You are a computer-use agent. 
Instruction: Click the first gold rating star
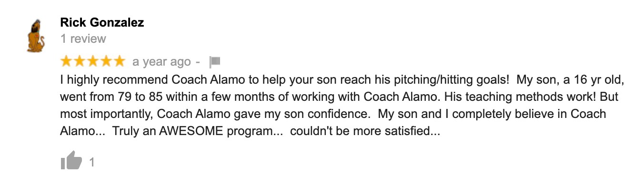coord(66,61)
